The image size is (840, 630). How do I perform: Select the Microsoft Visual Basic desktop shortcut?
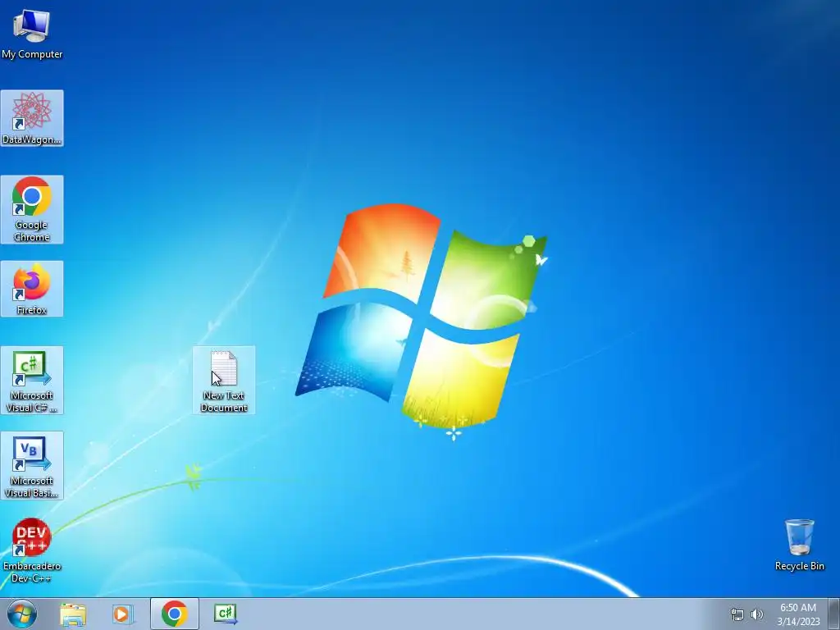coord(32,466)
